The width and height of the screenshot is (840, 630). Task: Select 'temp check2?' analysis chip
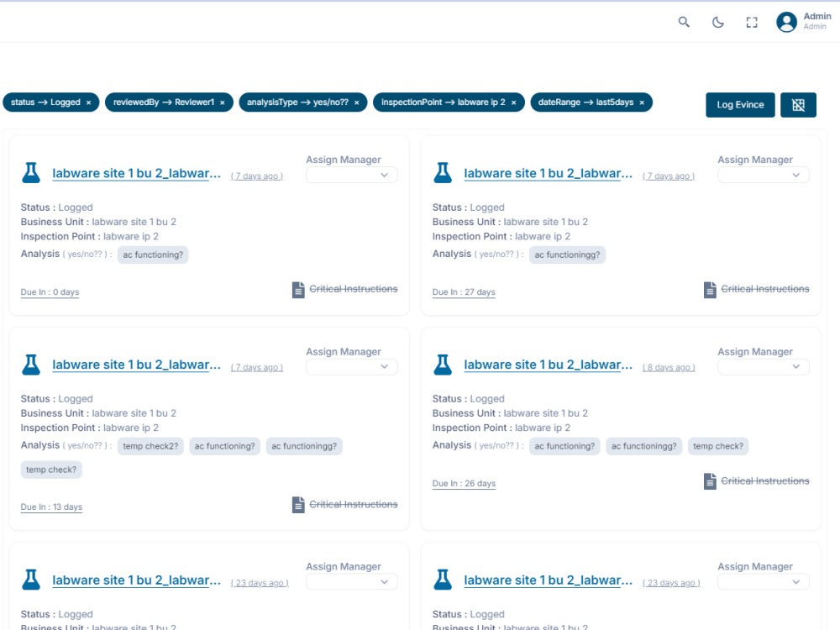(150, 446)
